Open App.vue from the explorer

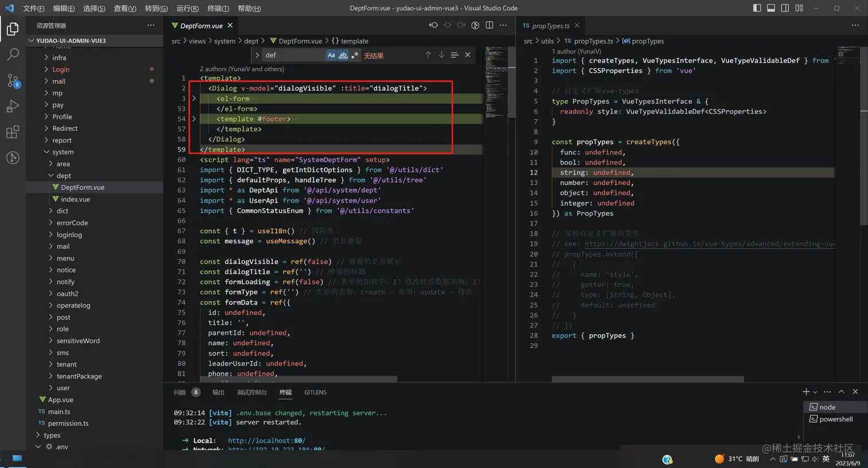point(60,400)
